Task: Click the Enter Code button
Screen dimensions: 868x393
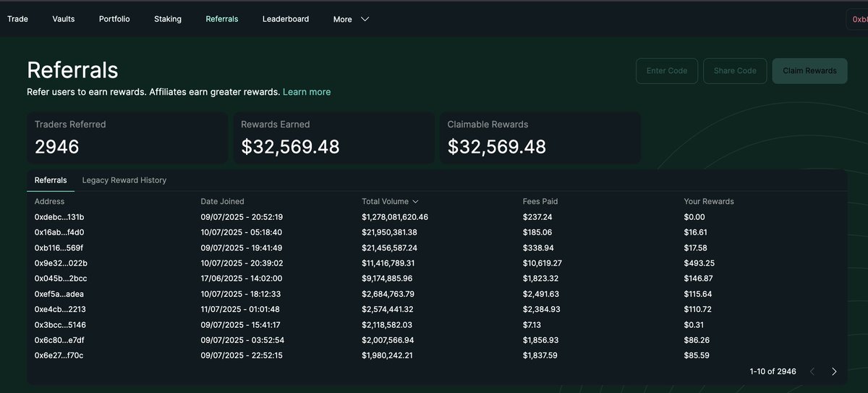Action: point(667,71)
